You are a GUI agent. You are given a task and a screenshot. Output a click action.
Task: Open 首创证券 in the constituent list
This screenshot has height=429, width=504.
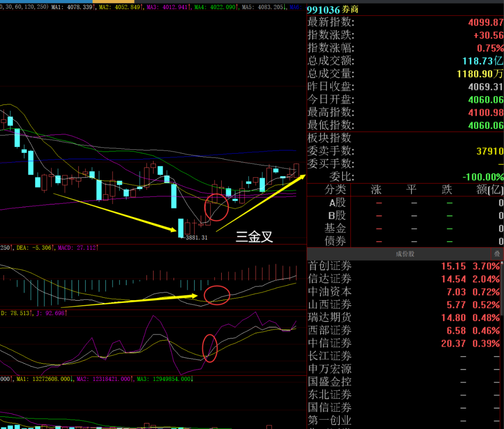404,266
